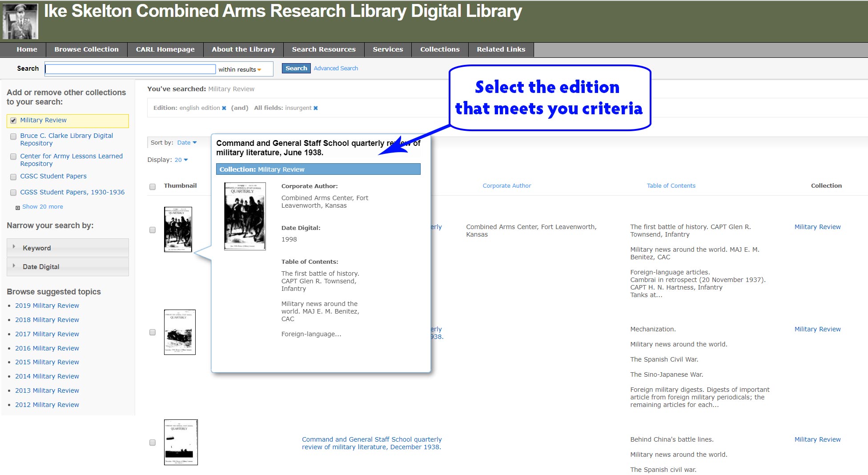Open About the Library menu

(243, 49)
